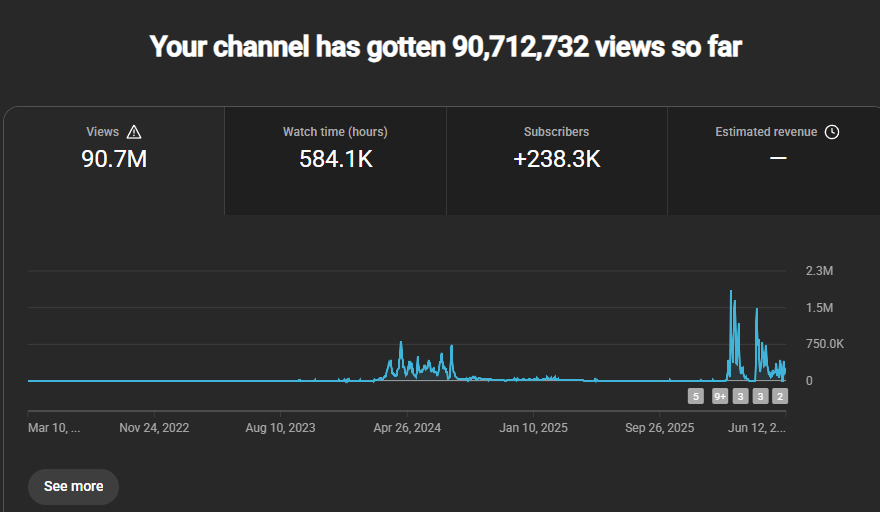
Task: Click the Aug 10, 2023 axis date
Action: tap(280, 428)
